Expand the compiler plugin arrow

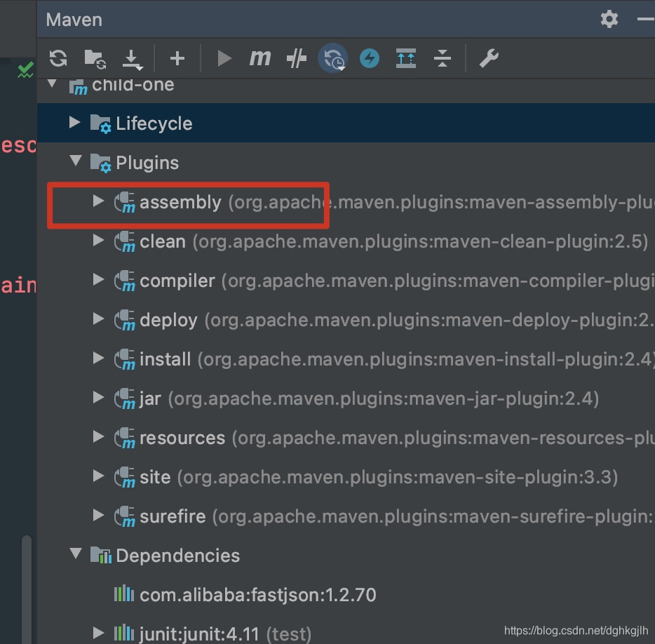[x=99, y=280]
